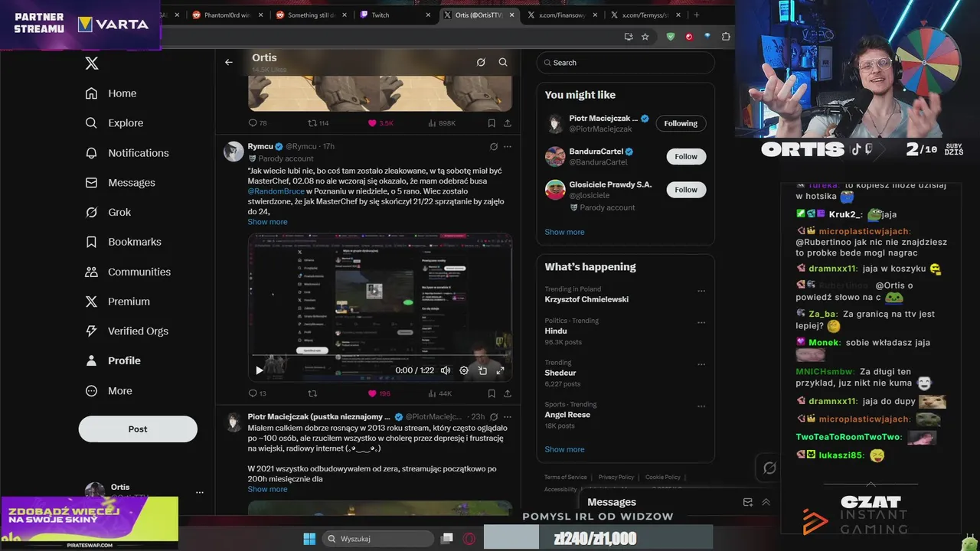Image resolution: width=980 pixels, height=551 pixels.
Task: Open Explore in the sidebar
Action: (114, 123)
